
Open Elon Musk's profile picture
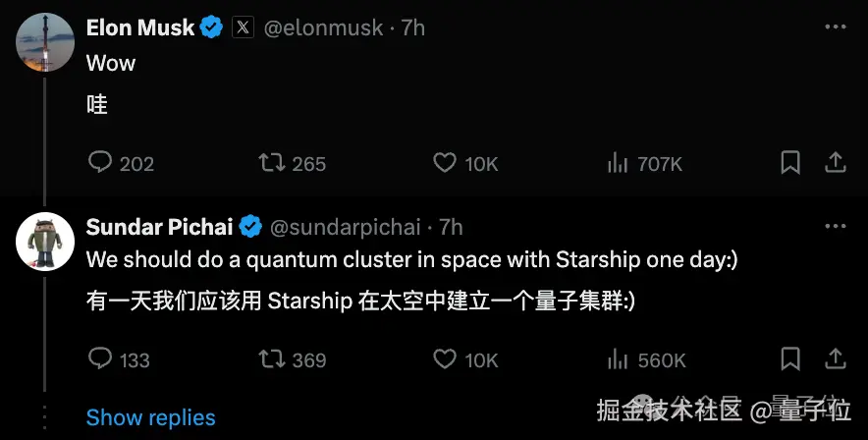coord(45,43)
